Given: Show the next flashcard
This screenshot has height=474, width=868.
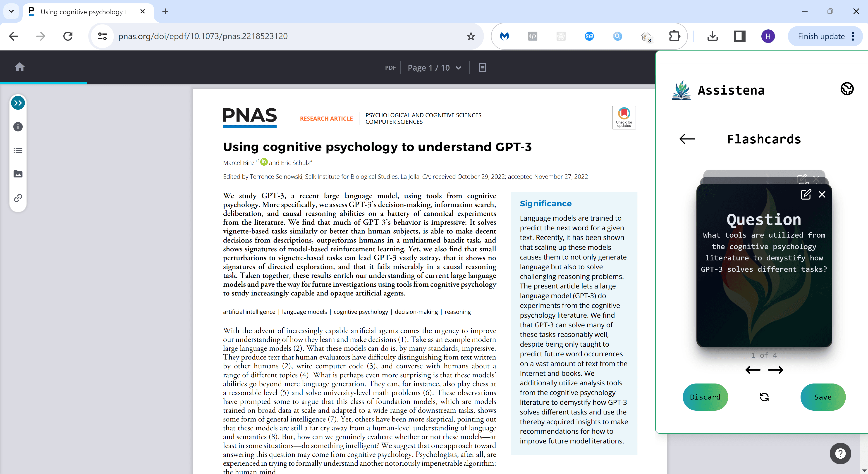Looking at the screenshot, I should pyautogui.click(x=775, y=370).
